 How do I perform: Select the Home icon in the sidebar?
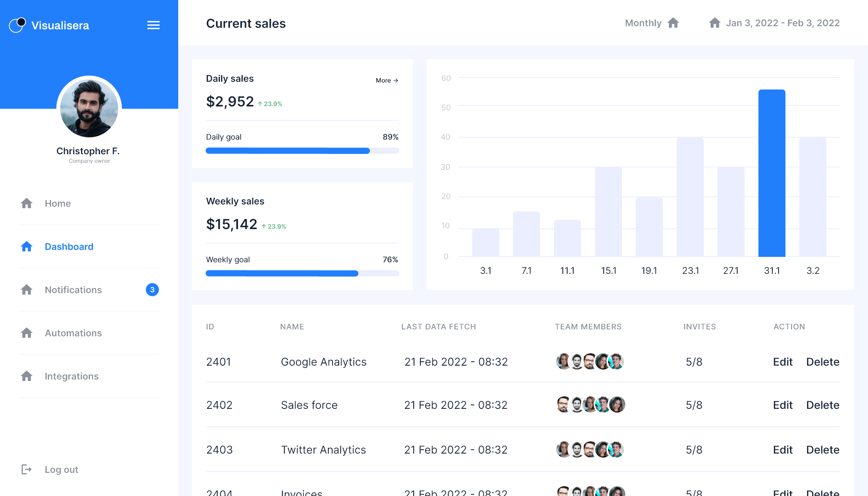point(27,203)
